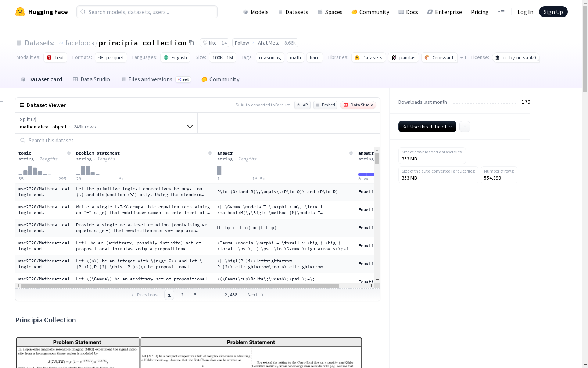Click the topic lengths histogram

click(42, 170)
